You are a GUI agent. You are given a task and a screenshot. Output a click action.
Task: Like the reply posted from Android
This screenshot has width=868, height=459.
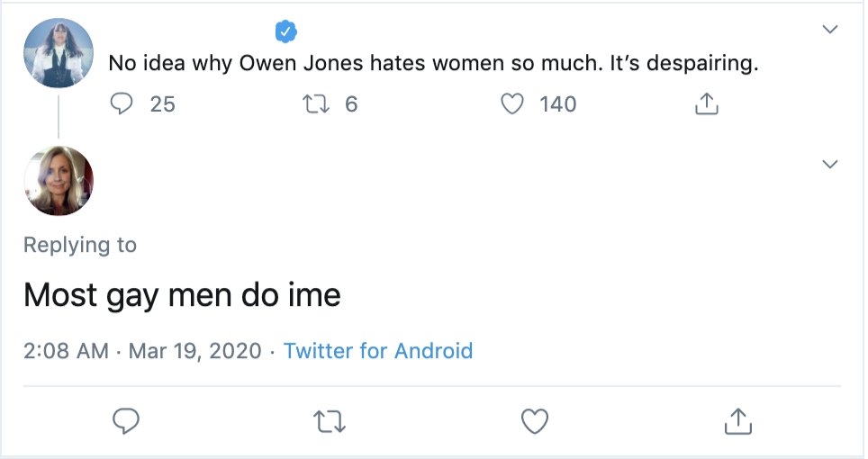(x=535, y=420)
